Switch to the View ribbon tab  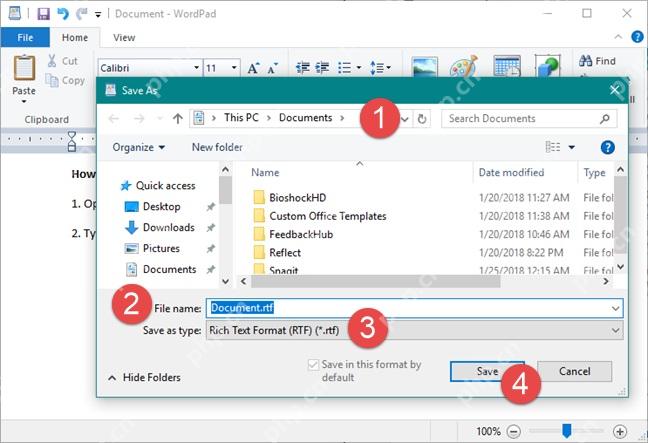[124, 38]
